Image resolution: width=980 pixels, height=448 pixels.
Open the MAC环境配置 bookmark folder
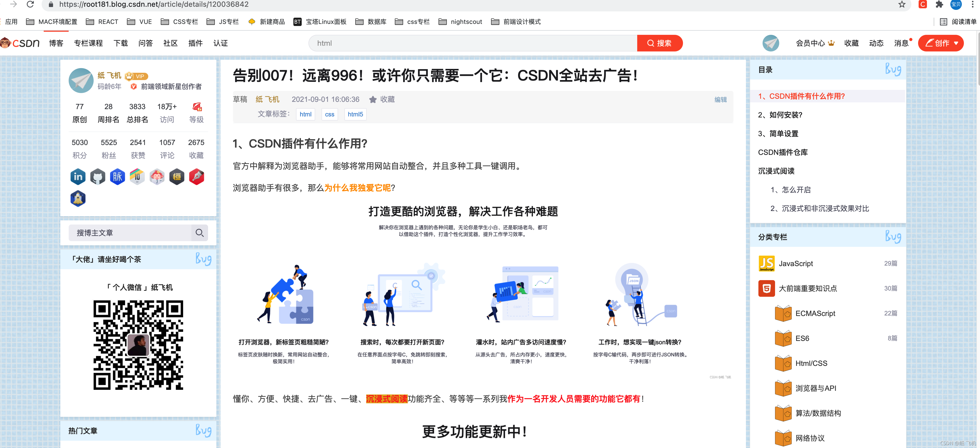tap(52, 22)
